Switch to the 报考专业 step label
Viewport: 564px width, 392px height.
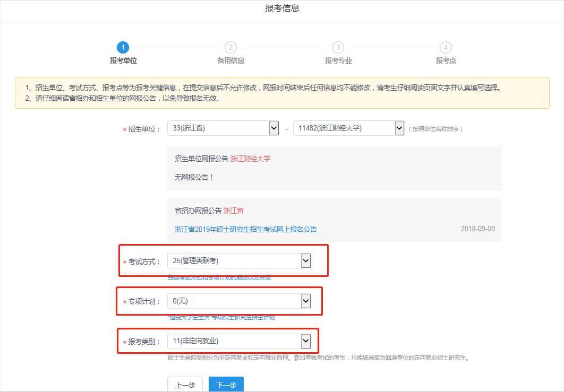[x=338, y=60]
